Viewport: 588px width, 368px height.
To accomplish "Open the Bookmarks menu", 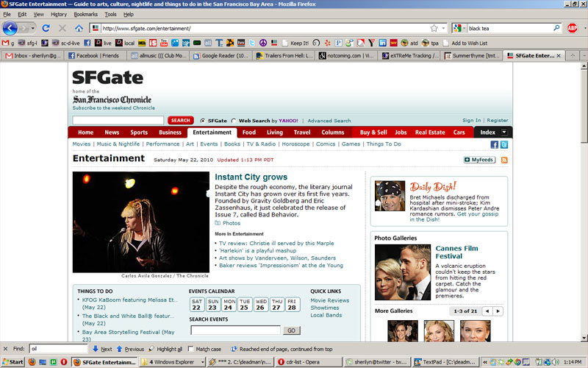I will tap(85, 14).
